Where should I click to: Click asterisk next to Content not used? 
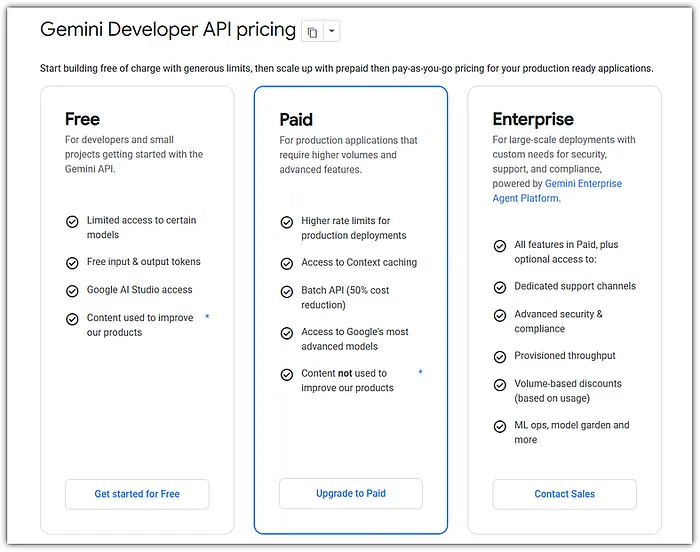point(421,372)
